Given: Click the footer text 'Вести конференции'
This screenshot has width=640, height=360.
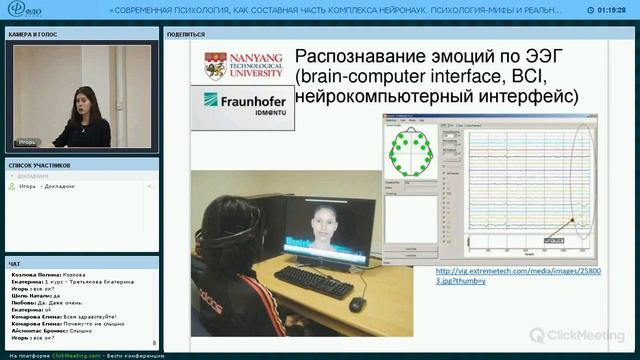Looking at the screenshot, I should click(136, 356).
